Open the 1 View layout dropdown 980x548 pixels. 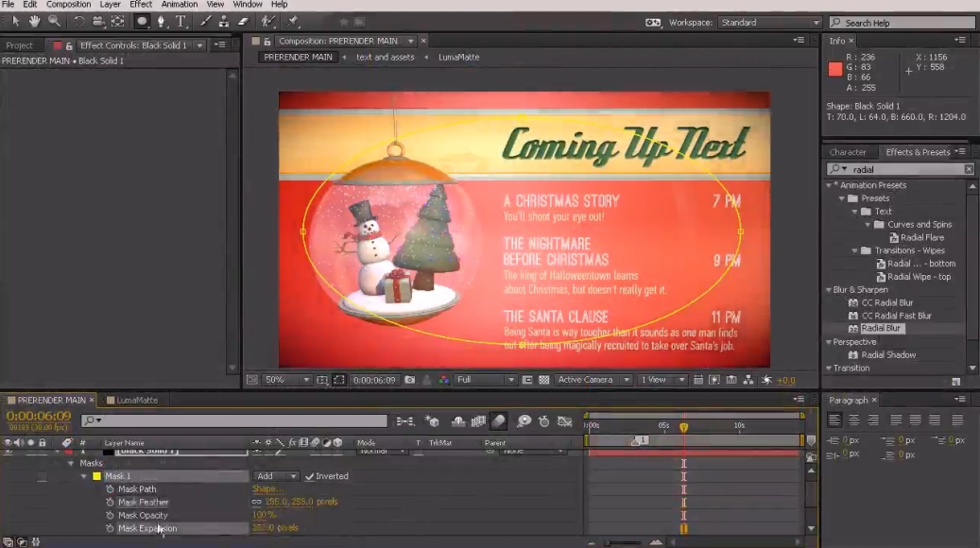(663, 380)
